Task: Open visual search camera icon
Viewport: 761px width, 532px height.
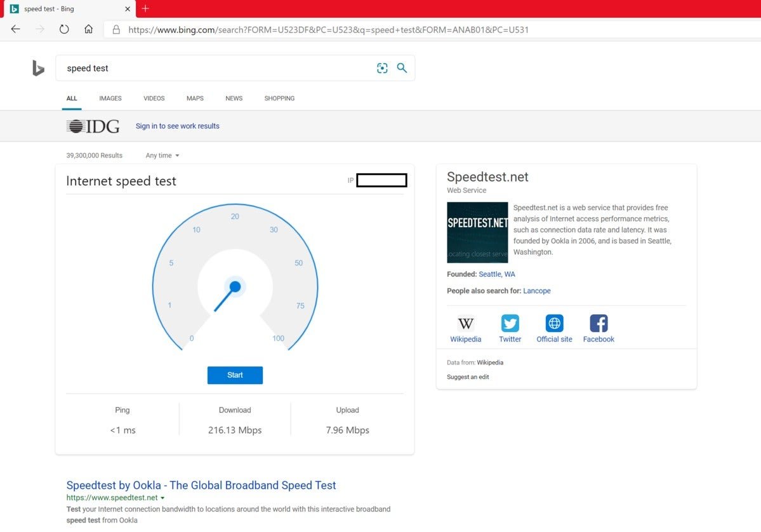Action: click(382, 68)
